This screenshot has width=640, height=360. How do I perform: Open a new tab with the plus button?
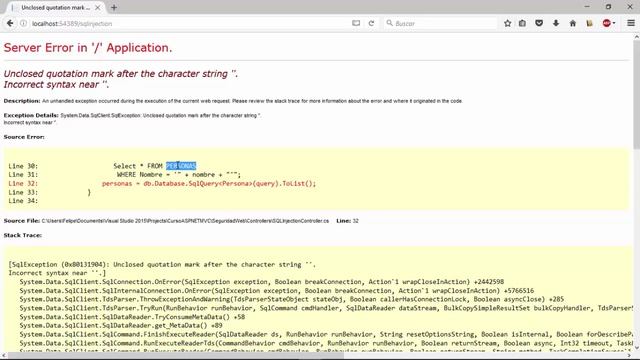click(114, 7)
